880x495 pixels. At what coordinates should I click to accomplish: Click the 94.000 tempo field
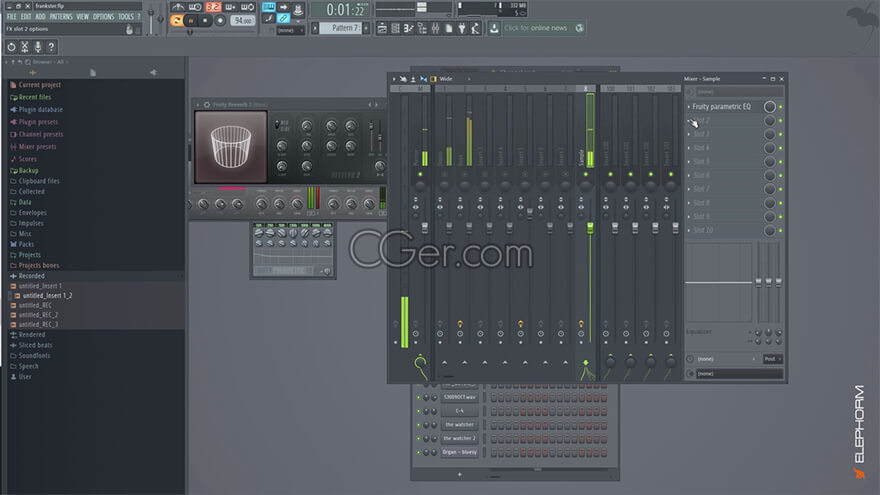point(243,20)
